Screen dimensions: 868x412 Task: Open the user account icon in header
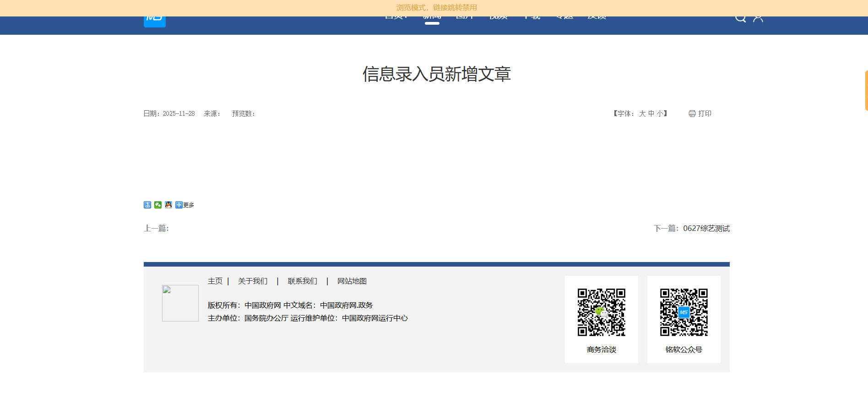tap(758, 18)
